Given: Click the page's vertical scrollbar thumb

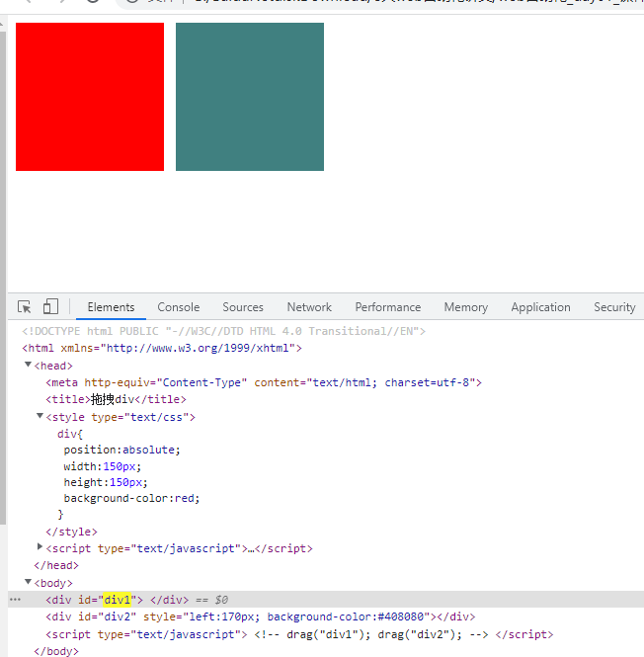Looking at the screenshot, I should 3,277.
